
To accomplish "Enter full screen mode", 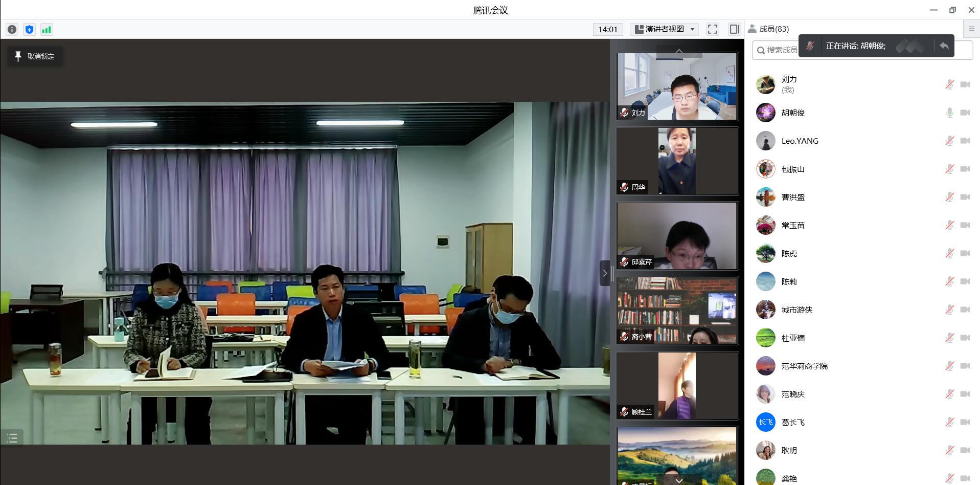I will click(712, 29).
